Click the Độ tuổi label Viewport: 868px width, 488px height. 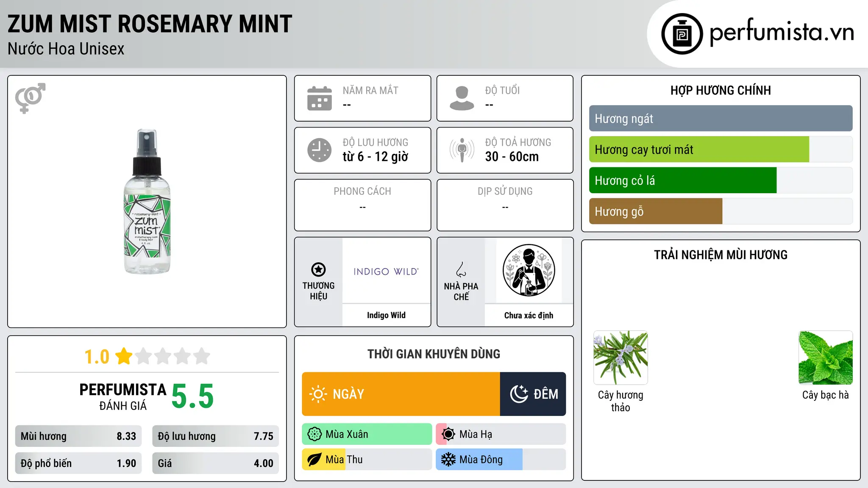point(502,90)
